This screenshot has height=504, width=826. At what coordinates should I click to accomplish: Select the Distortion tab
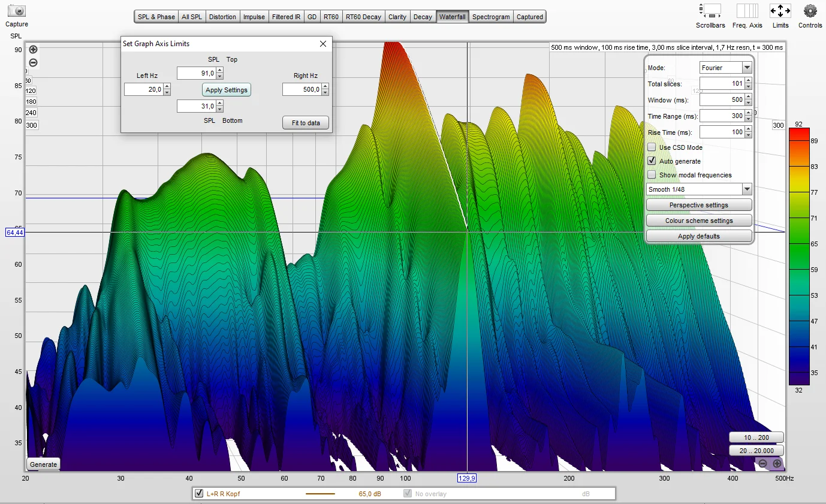click(x=222, y=17)
